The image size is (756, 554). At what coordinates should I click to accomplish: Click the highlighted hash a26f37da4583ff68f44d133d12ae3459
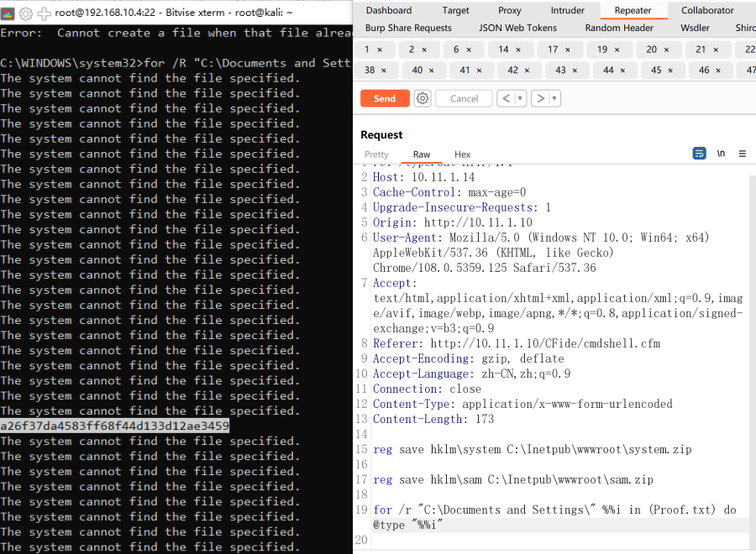[x=115, y=426]
